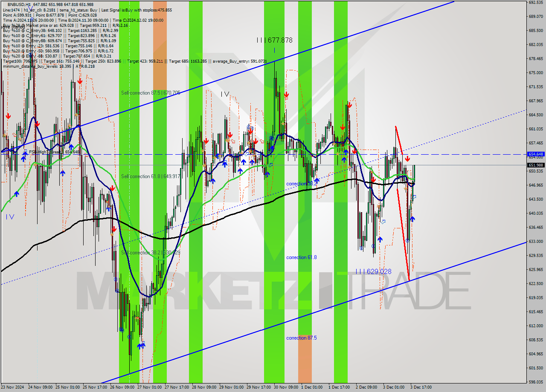Click the blue 'I V' wave label at left edge

click(x=10, y=217)
